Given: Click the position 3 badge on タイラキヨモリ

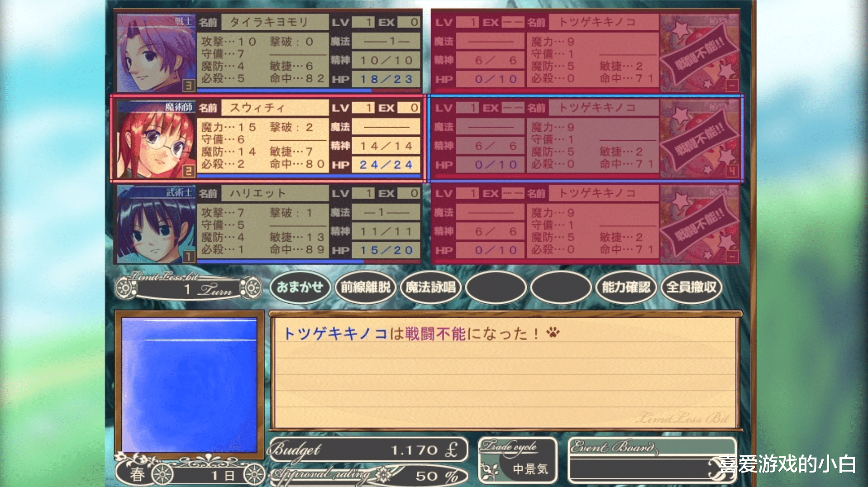Looking at the screenshot, I should [188, 85].
